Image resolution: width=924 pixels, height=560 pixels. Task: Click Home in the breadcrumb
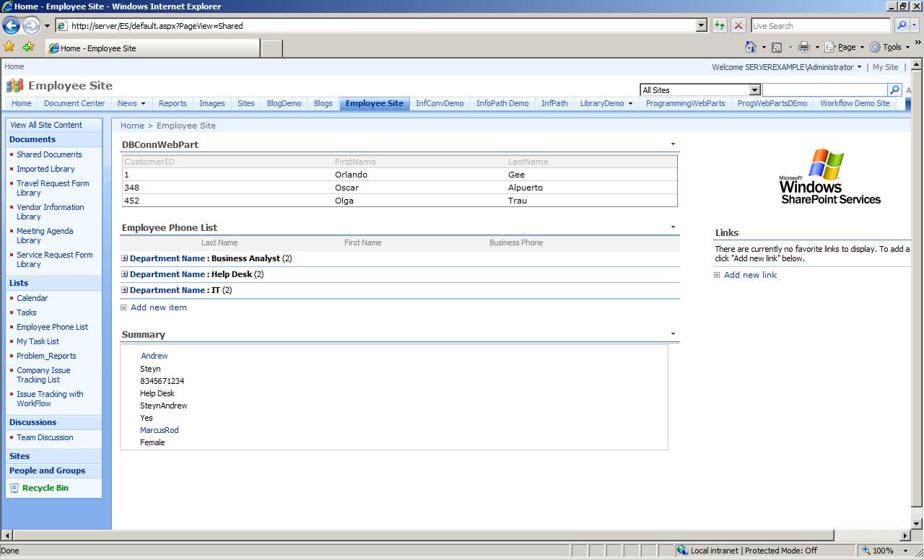point(132,126)
